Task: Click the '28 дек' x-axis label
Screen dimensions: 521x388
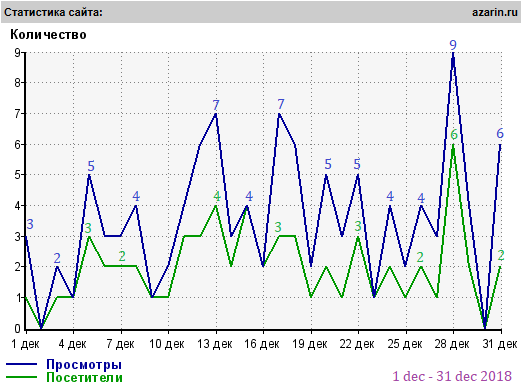Action: 452,344
